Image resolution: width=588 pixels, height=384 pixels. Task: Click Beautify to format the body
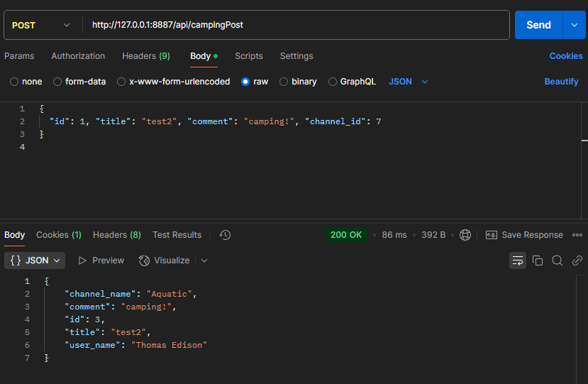point(561,82)
